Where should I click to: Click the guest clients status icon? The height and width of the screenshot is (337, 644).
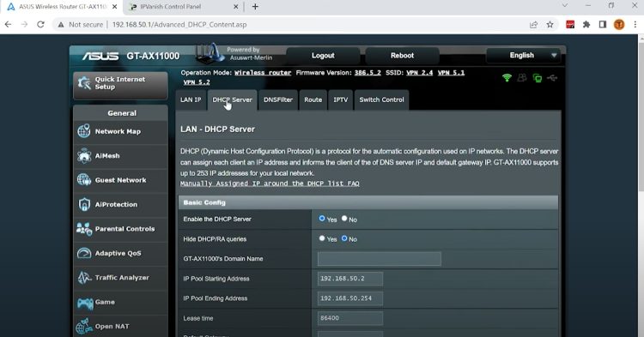click(522, 77)
